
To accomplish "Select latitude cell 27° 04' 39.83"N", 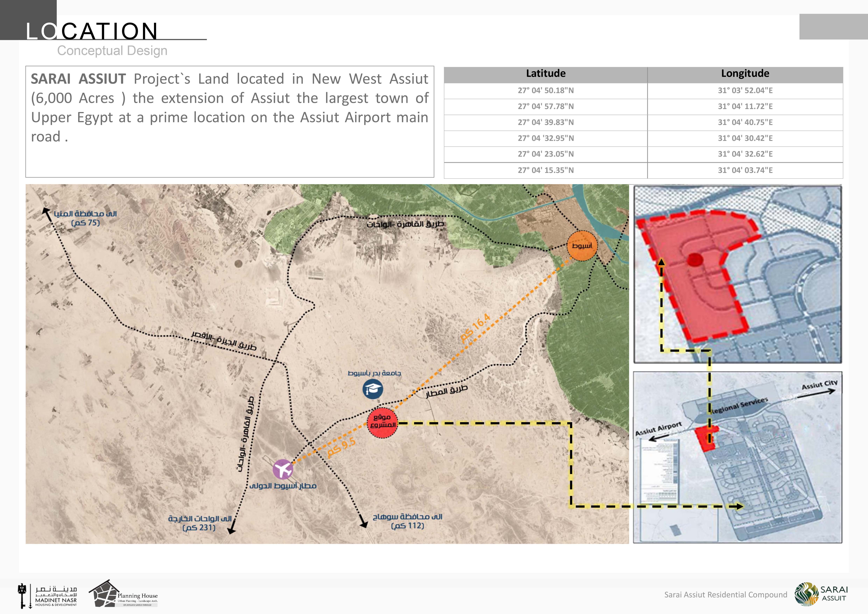I will coord(546,123).
